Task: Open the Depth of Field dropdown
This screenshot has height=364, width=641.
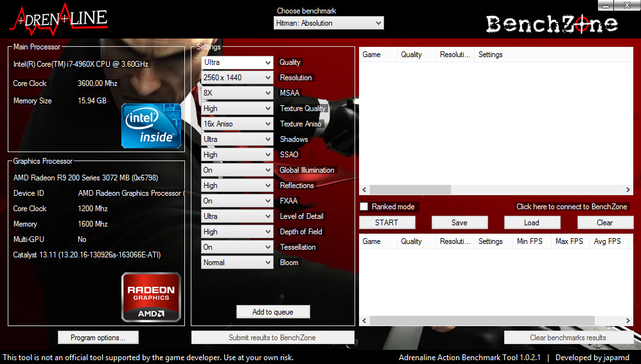Action: point(237,232)
